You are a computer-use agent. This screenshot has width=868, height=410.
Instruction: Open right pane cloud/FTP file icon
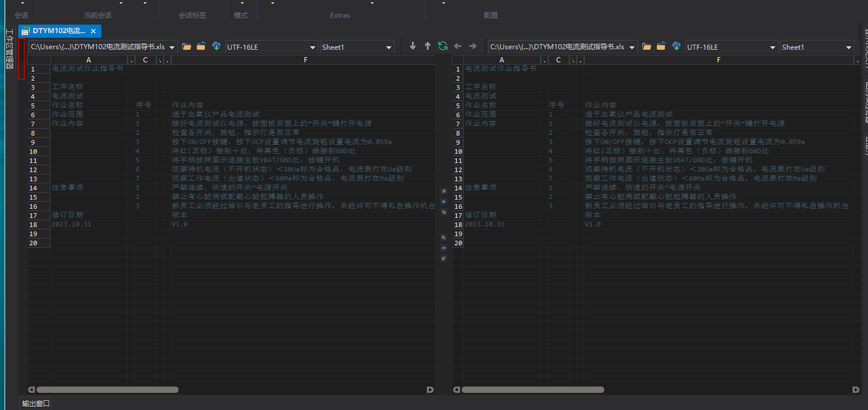tap(676, 47)
